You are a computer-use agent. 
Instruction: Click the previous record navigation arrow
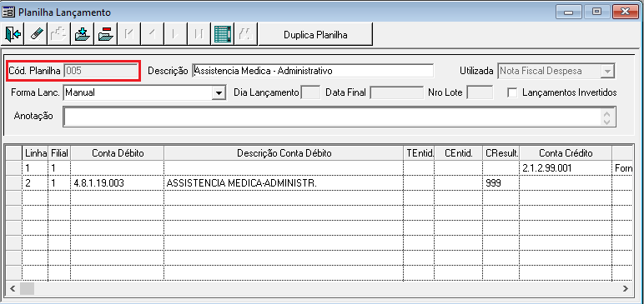pyautogui.click(x=153, y=34)
